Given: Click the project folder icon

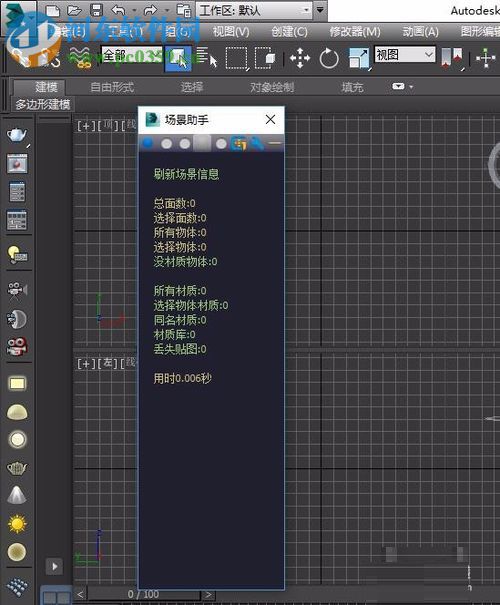Looking at the screenshot, I should pos(184,10).
